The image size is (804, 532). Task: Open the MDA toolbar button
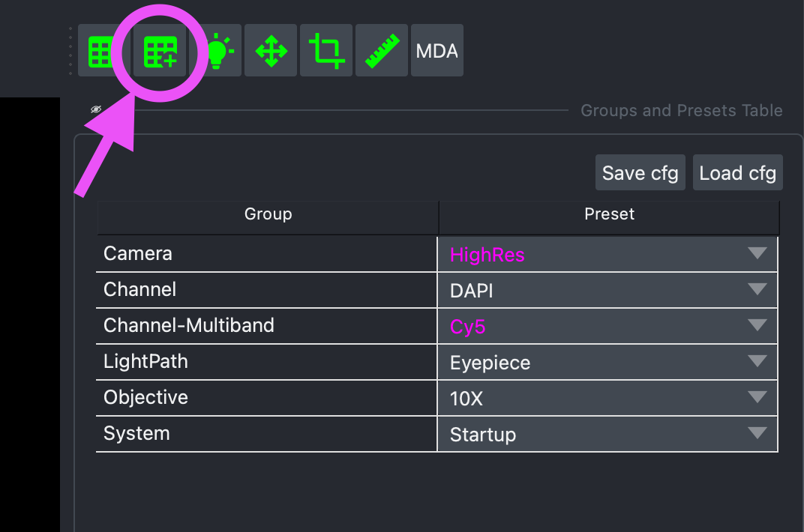point(436,51)
